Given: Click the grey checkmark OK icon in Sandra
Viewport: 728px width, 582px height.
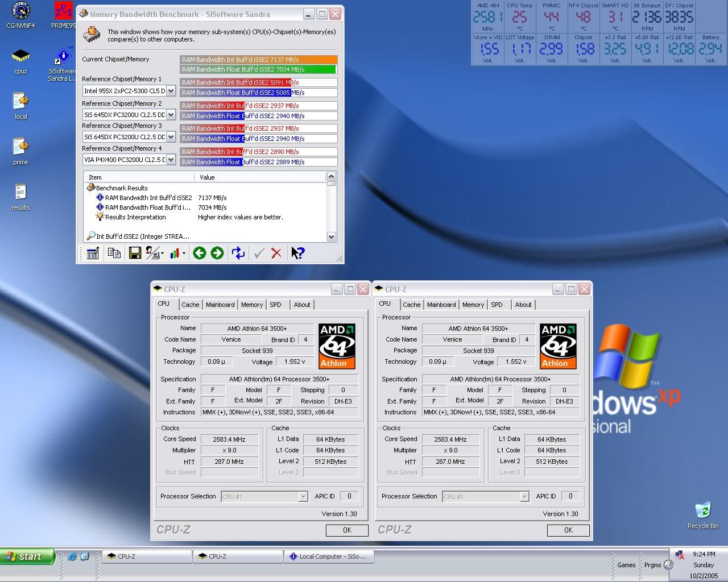Looking at the screenshot, I should click(259, 253).
